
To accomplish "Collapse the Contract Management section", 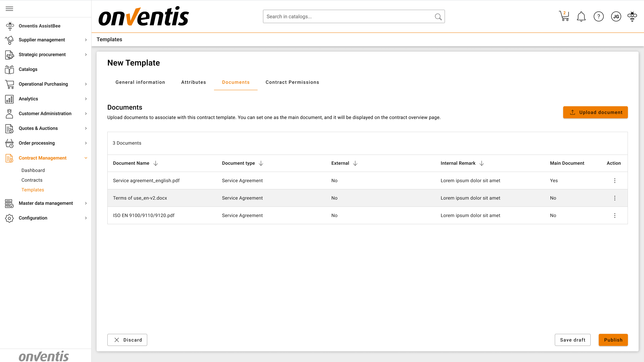I will 86,158.
